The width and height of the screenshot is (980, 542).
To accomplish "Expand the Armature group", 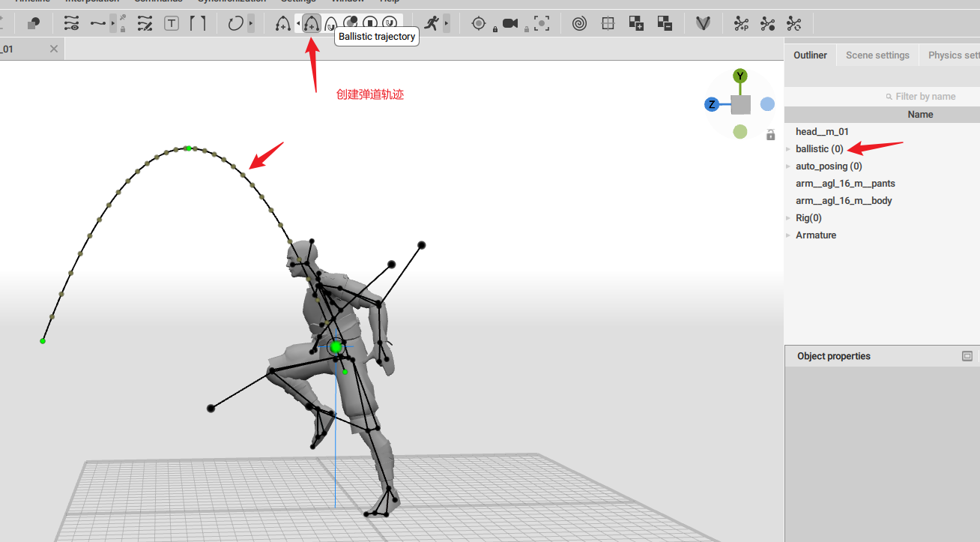I will (x=788, y=235).
